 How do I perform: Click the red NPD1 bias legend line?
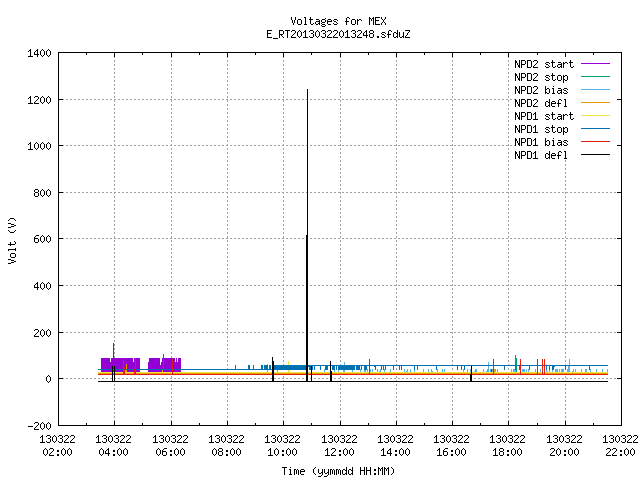[x=596, y=142]
